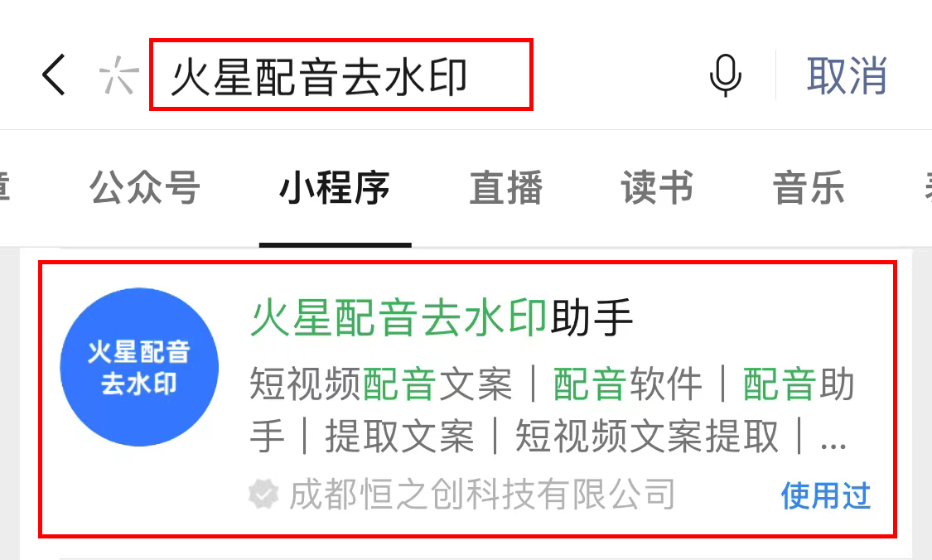
Task: Select the partially visible tab after 音乐
Action: 927,187
